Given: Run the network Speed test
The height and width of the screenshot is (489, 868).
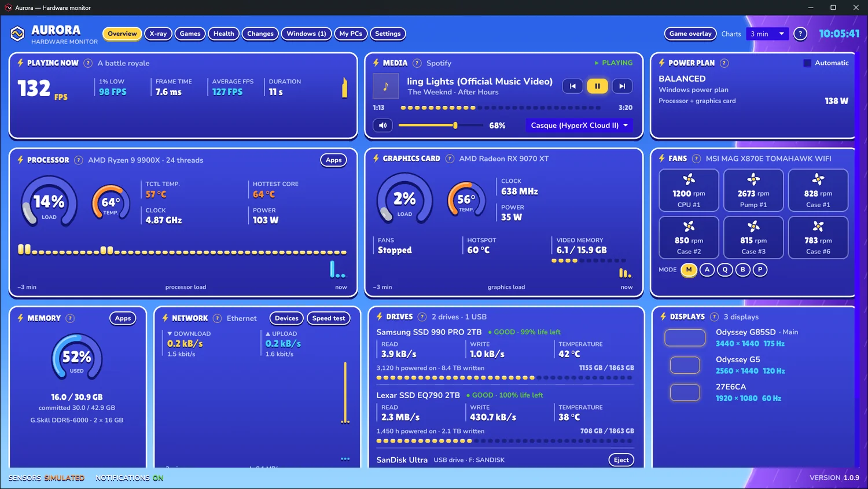Looking at the screenshot, I should pos(329,318).
